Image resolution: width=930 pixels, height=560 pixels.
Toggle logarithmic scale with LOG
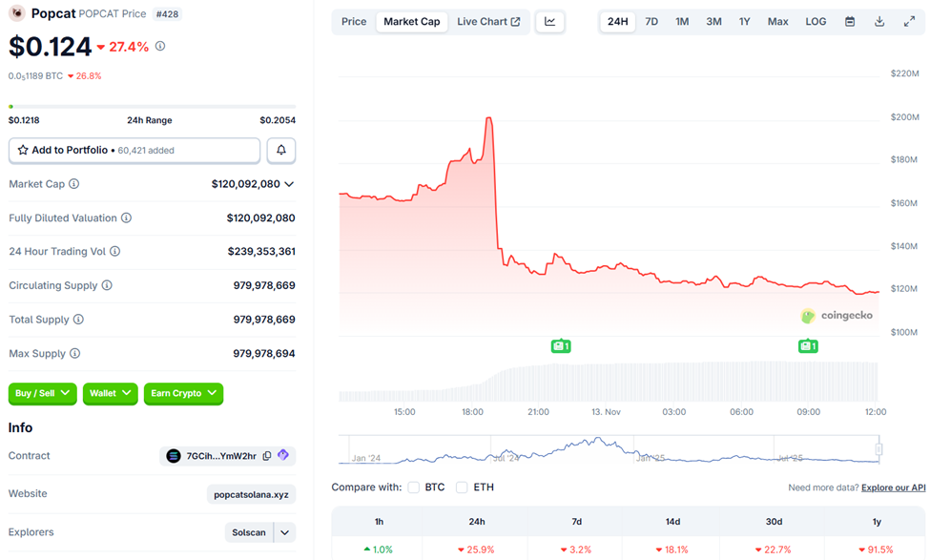815,21
